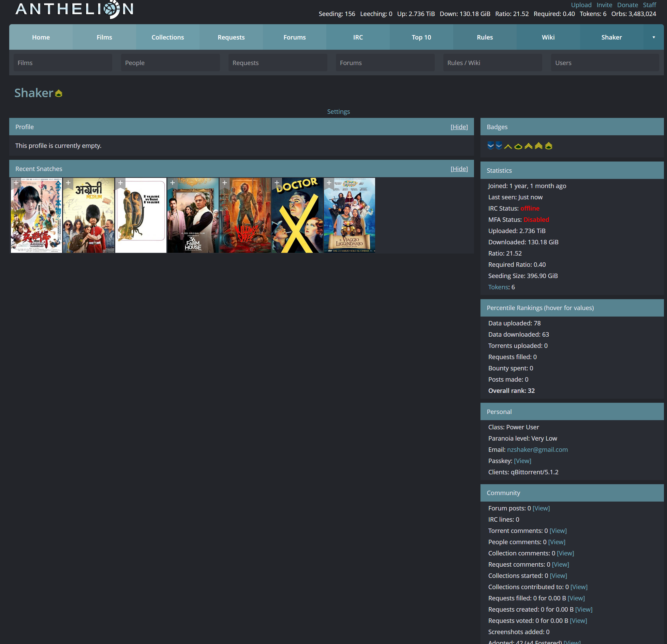Click the plus icon on Angrezi Medium poster
667x644 pixels.
(68, 183)
